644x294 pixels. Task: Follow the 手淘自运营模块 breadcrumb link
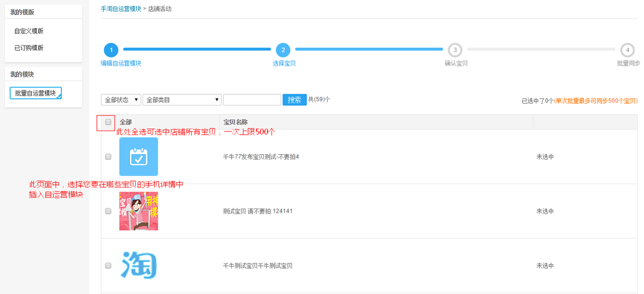point(121,9)
